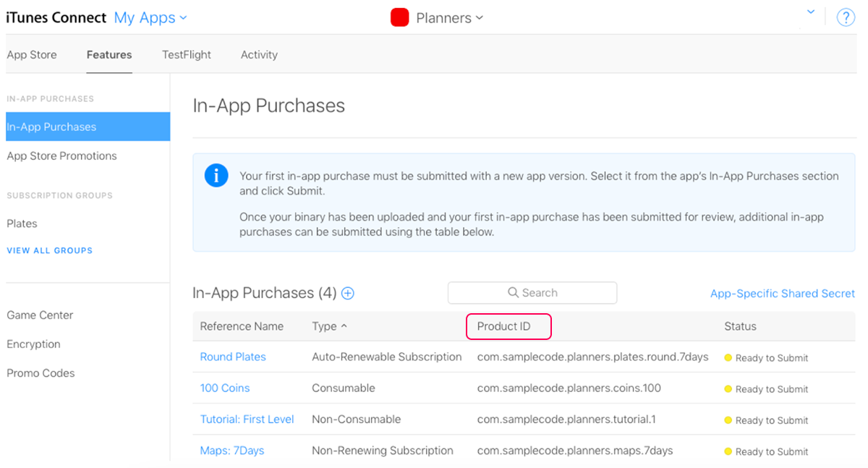Click the blue info icon in notice
868x468 pixels.
pos(216,176)
